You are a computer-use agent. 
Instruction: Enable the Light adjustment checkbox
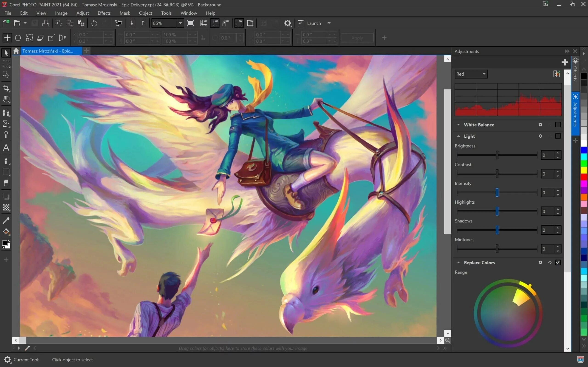558,136
